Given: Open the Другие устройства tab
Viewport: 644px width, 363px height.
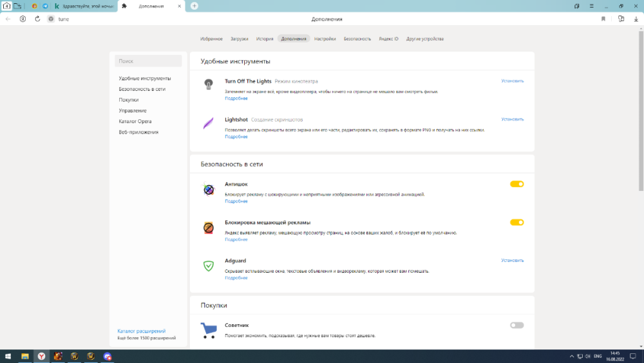Looking at the screenshot, I should click(425, 39).
